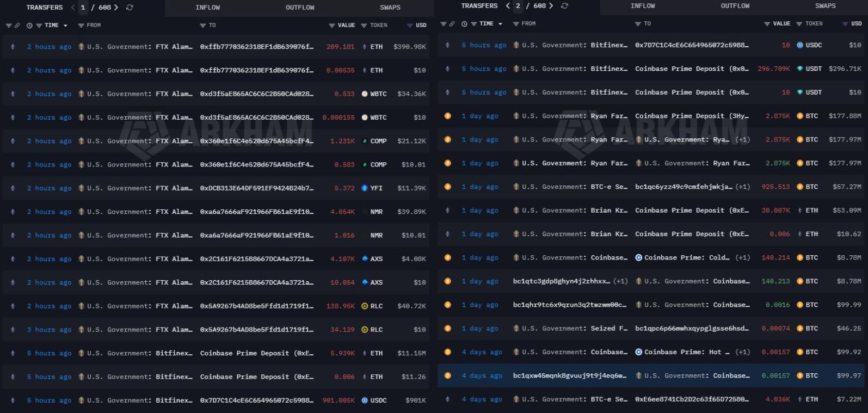Open bc1qtc3gdp8ghyn4j2rhhxx sender address
This screenshot has height=413, width=868.
click(x=562, y=281)
